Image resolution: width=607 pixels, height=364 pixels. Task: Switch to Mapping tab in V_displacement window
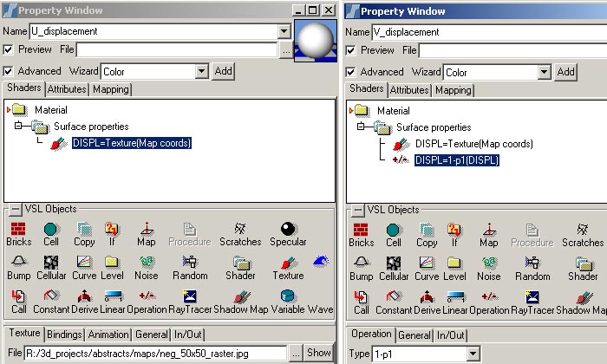click(454, 90)
